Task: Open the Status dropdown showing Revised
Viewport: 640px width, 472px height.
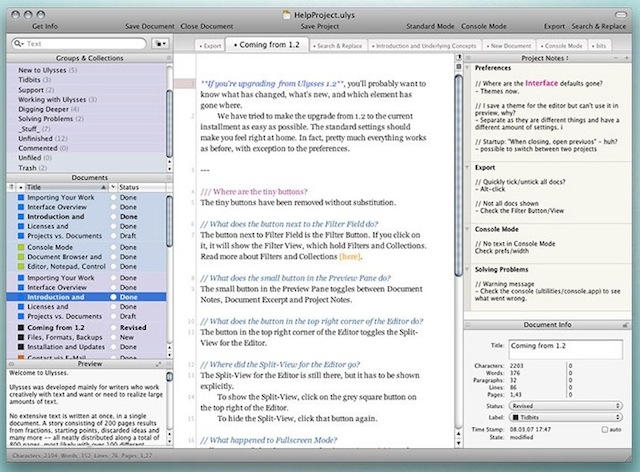Action: coord(565,406)
